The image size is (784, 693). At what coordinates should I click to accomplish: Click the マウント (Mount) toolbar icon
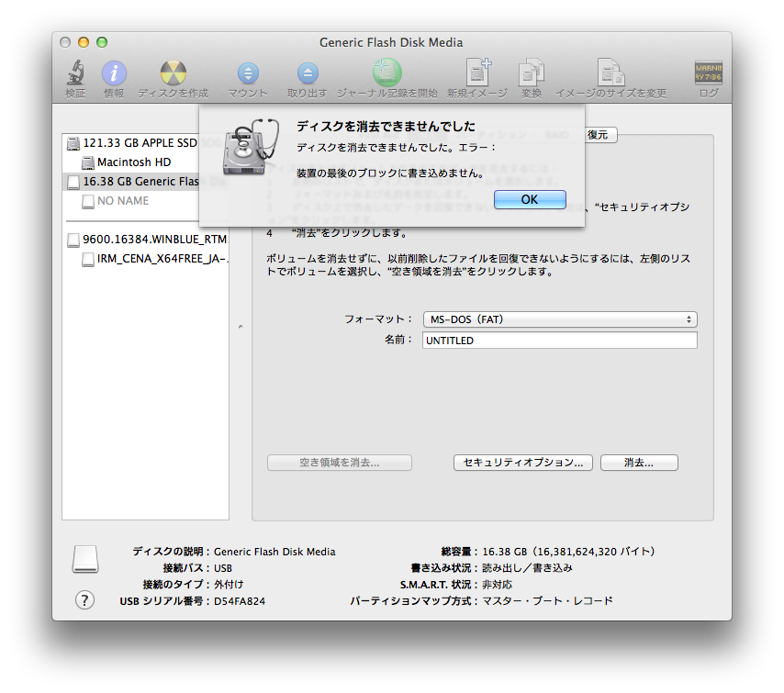point(248,73)
